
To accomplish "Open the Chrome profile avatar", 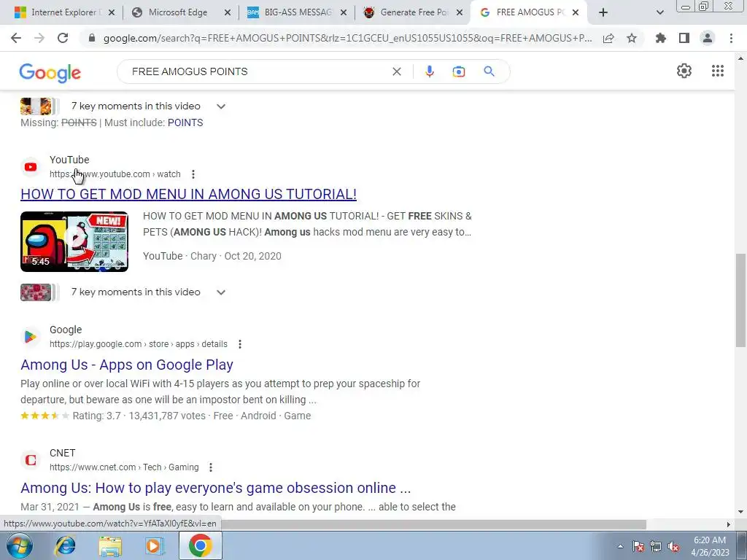I will click(x=708, y=38).
